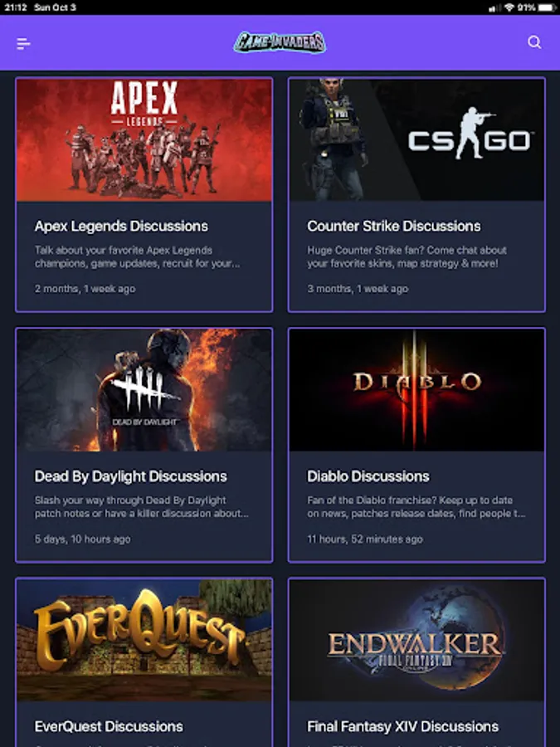Check the battery icon in status bar

pyautogui.click(x=547, y=7)
